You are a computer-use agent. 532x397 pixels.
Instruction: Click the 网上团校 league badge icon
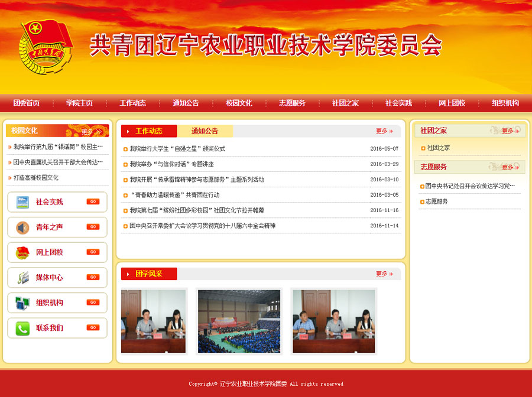(x=22, y=253)
